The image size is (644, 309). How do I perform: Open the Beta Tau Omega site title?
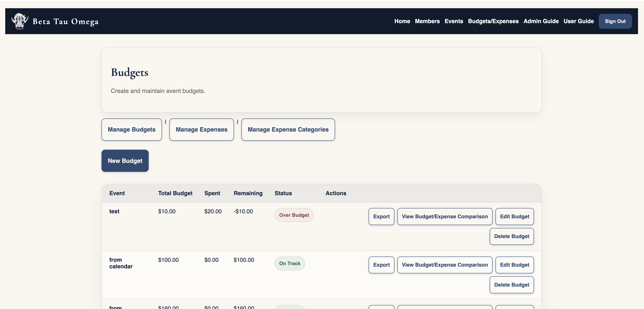[x=65, y=21]
